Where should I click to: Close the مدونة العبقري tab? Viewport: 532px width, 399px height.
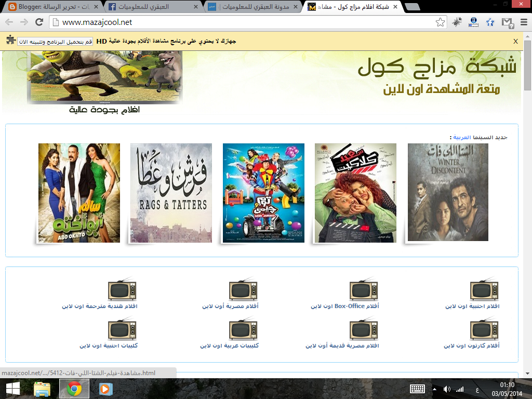pyautogui.click(x=296, y=7)
